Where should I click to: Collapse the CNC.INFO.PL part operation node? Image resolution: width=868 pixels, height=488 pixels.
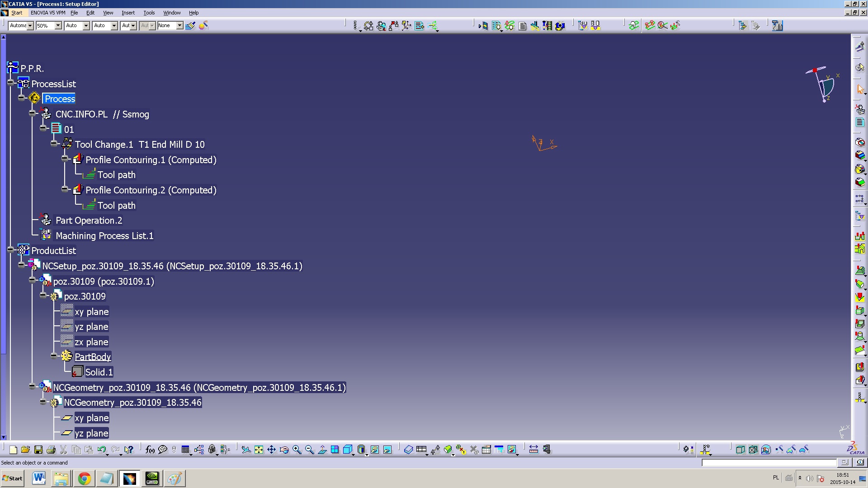(x=33, y=113)
